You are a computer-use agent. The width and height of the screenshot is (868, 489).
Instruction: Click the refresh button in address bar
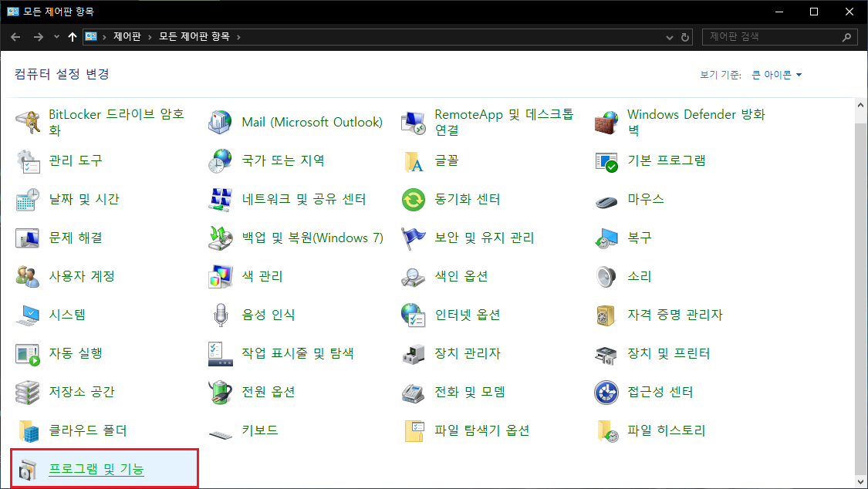pyautogui.click(x=685, y=37)
